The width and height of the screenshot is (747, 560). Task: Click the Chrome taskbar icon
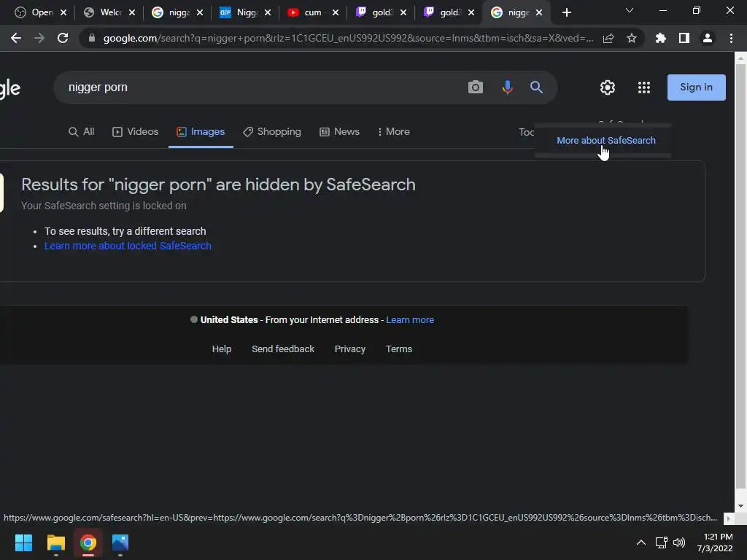(x=88, y=542)
